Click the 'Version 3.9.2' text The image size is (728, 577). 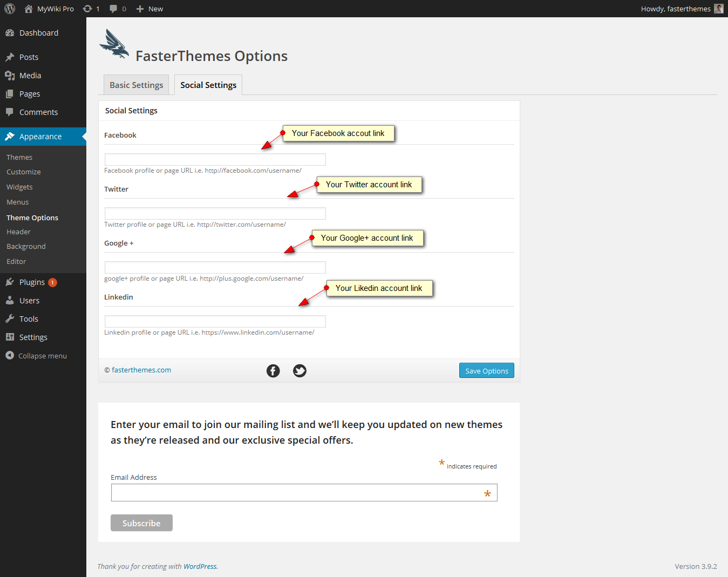pos(696,566)
